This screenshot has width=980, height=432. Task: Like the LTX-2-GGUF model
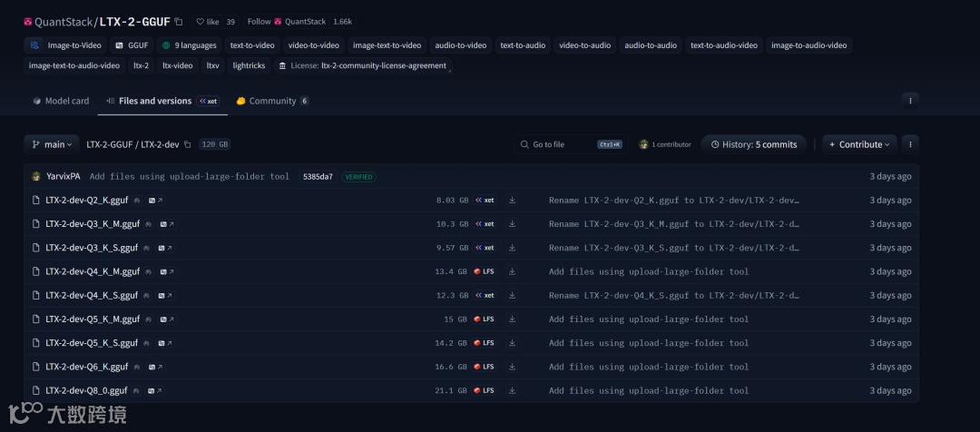208,22
